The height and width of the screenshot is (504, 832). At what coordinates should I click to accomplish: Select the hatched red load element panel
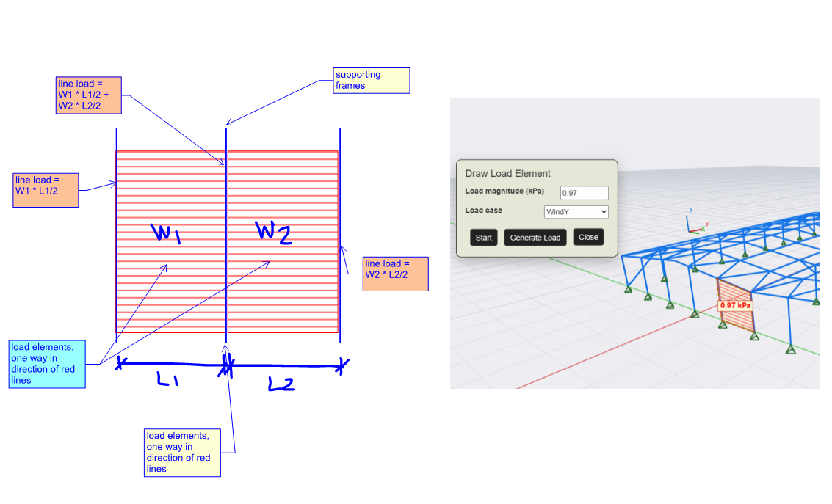pos(735,304)
